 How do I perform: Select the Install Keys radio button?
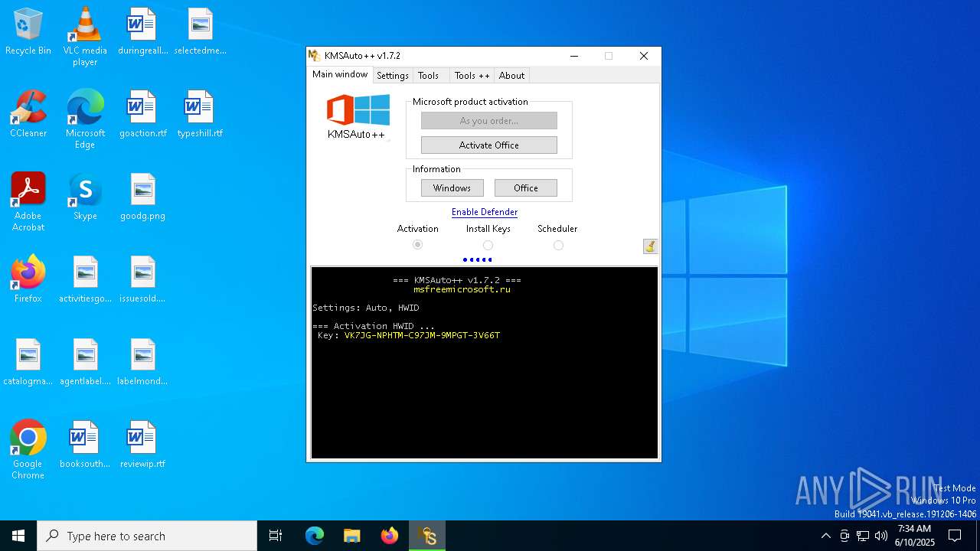tap(488, 245)
